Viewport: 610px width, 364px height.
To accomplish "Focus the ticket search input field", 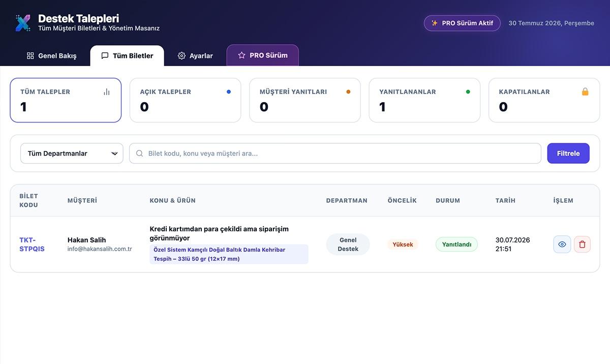I will (x=335, y=154).
